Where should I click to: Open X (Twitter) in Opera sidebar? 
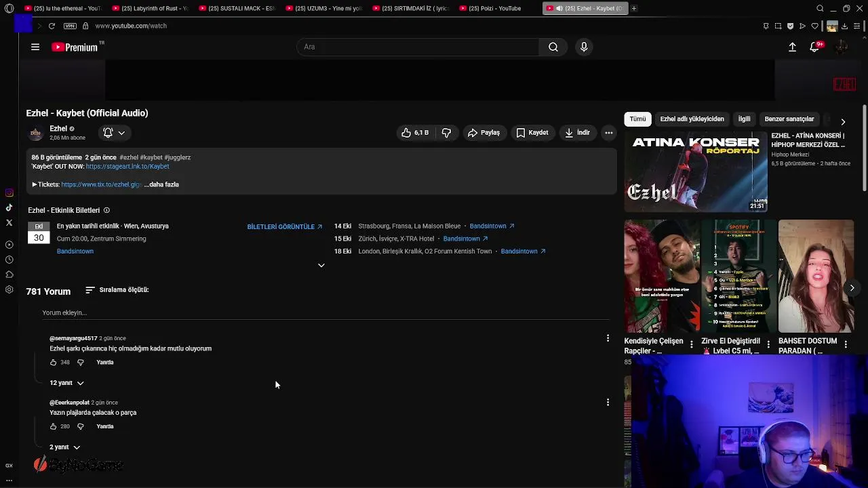click(9, 223)
